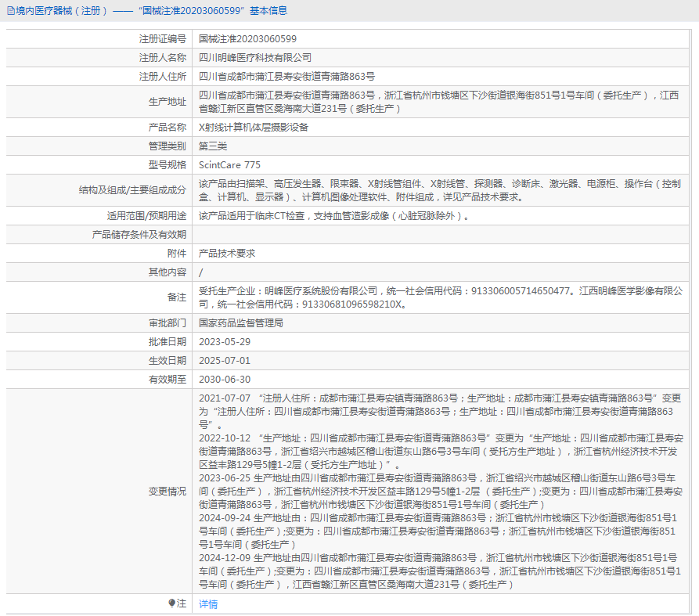Click approval date 2023-05-29
The height and width of the screenshot is (616, 699).
pos(224,341)
